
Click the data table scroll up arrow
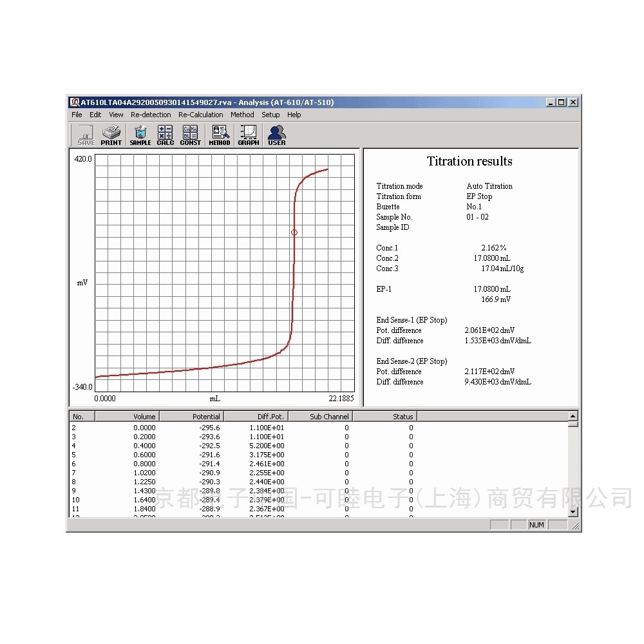[x=573, y=416]
